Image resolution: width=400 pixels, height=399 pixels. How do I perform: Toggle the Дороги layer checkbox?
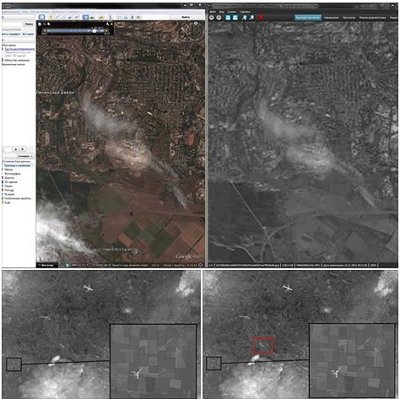(3, 178)
